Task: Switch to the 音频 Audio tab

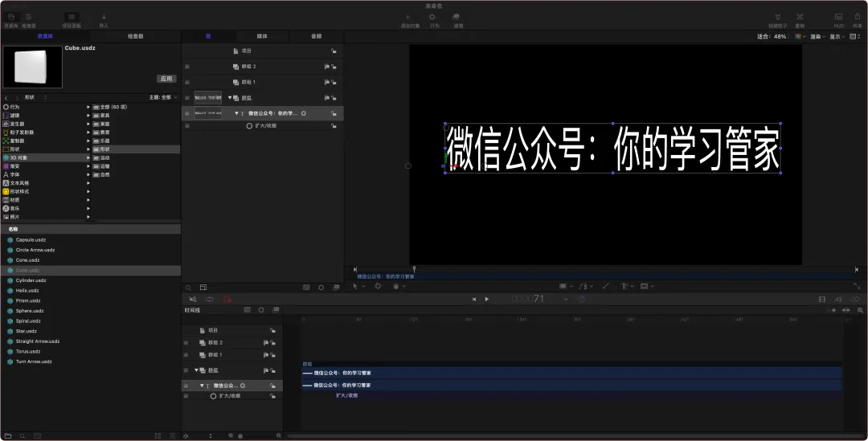Action: (316, 36)
